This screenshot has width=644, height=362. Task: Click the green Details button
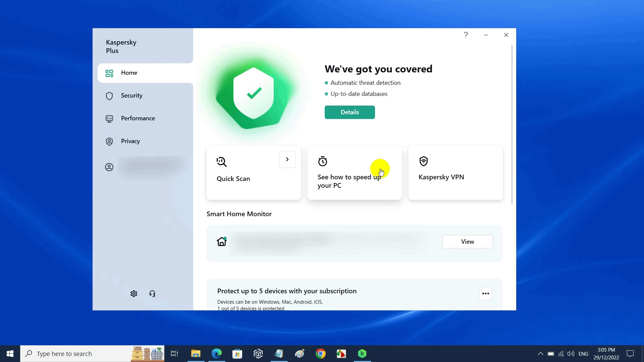click(350, 112)
